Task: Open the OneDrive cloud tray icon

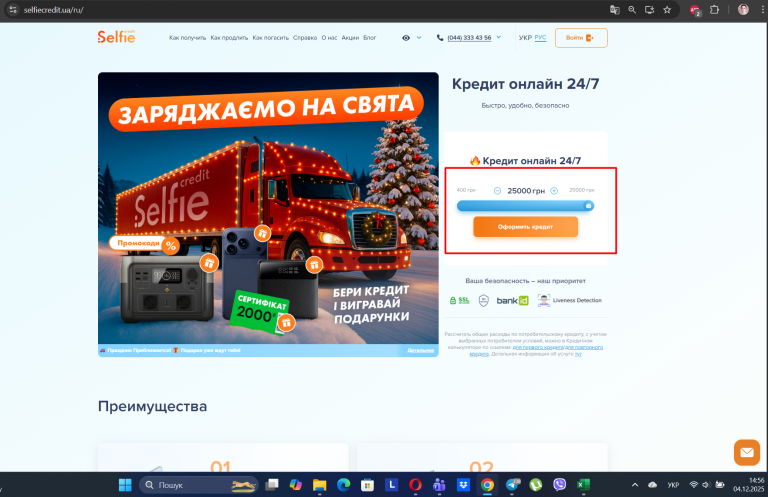Action: [x=652, y=485]
